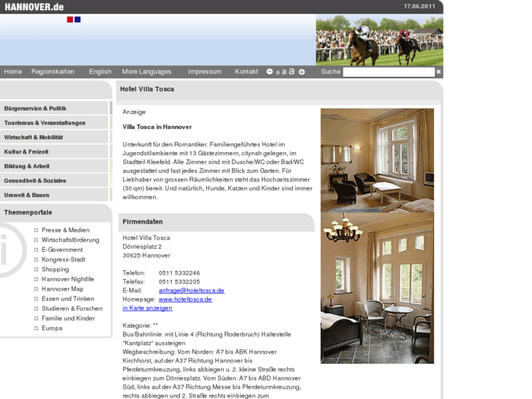The height and width of the screenshot is (399, 532).
Task: Click the date 17.06.2011 in header
Action: click(x=419, y=6)
